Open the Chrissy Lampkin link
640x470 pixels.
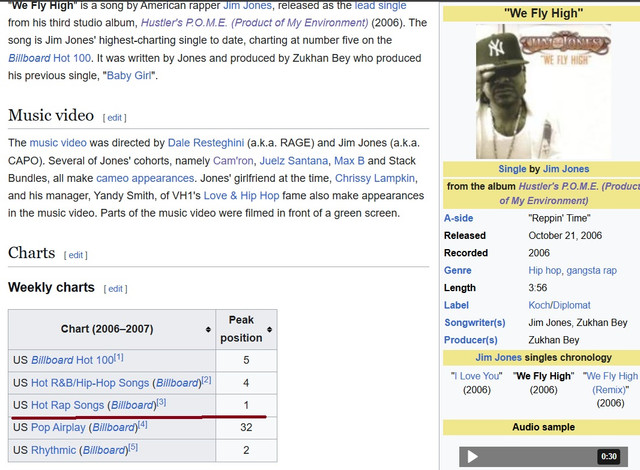tap(375, 178)
